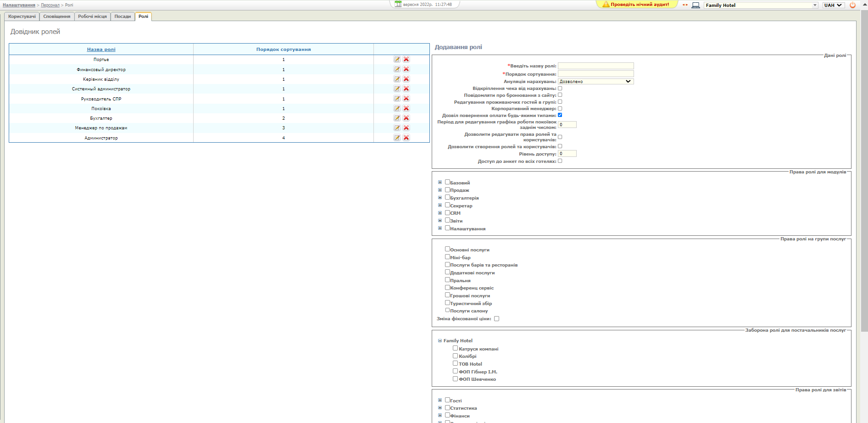This screenshot has height=423, width=868.
Task: Open the UAH currency dropdown
Action: tap(833, 5)
